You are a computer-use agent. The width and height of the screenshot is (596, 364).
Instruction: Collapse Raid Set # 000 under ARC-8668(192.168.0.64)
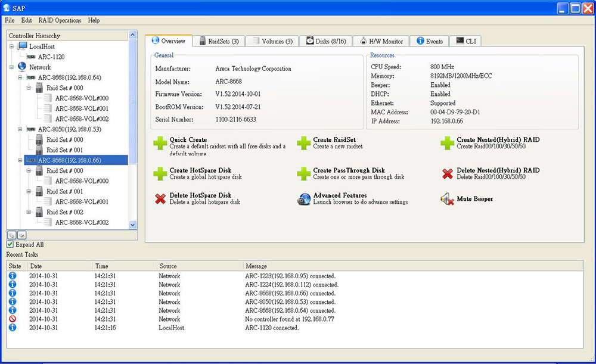[x=29, y=88]
